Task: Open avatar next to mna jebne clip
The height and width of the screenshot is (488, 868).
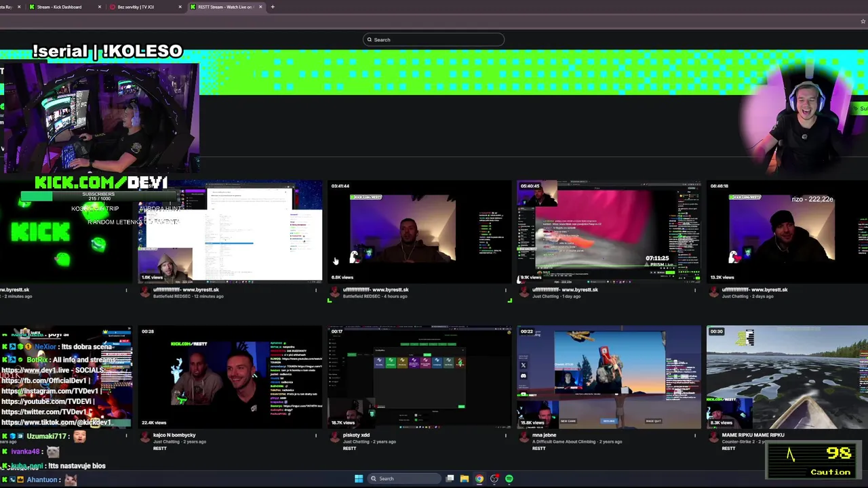Action: (x=524, y=438)
